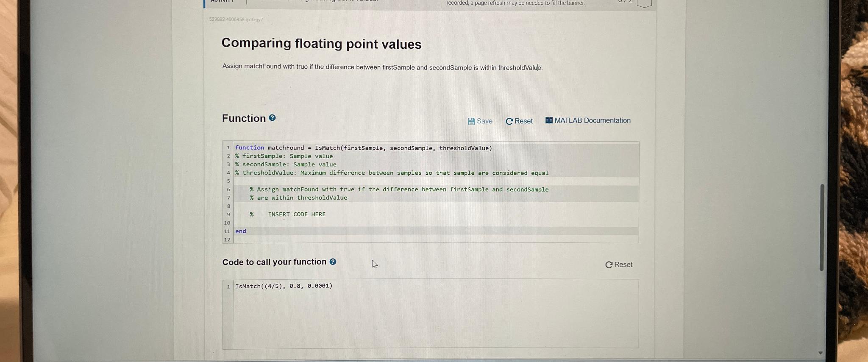
Task: Click line number 5 in the editor gutter
Action: [228, 181]
